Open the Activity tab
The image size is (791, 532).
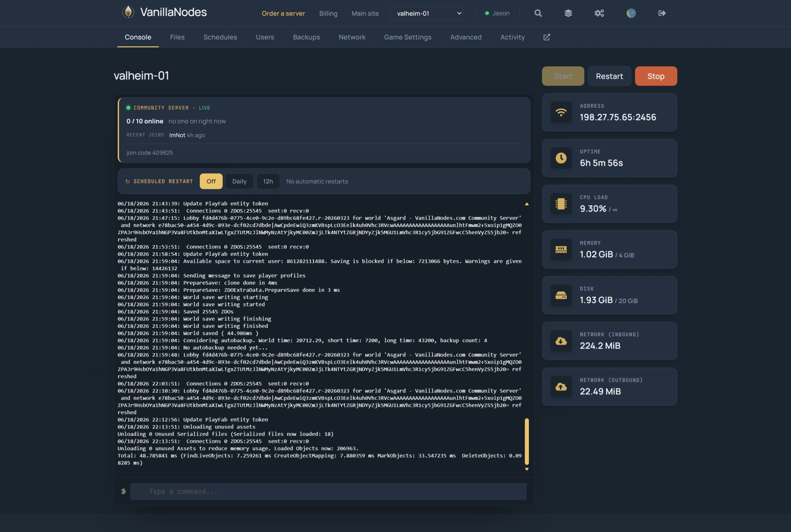point(513,37)
